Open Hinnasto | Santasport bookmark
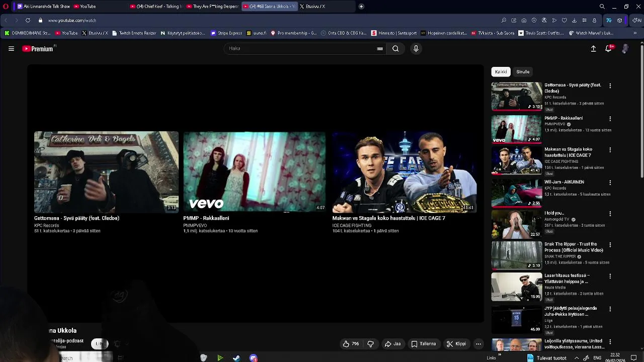644x362 pixels. pyautogui.click(x=394, y=33)
